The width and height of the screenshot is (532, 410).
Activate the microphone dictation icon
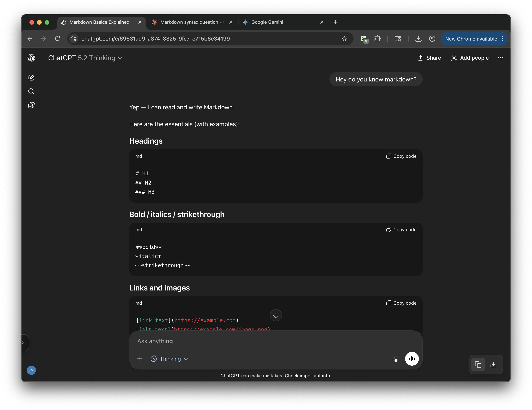[x=396, y=359]
